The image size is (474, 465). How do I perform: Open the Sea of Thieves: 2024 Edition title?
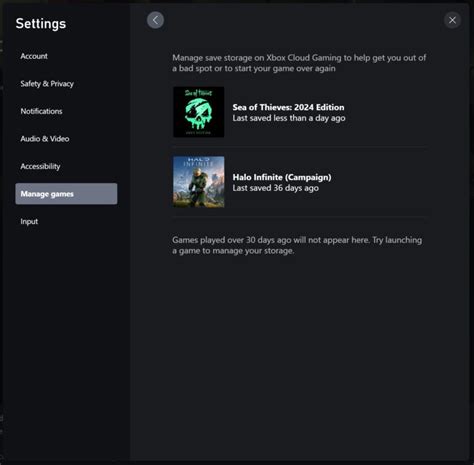288,107
